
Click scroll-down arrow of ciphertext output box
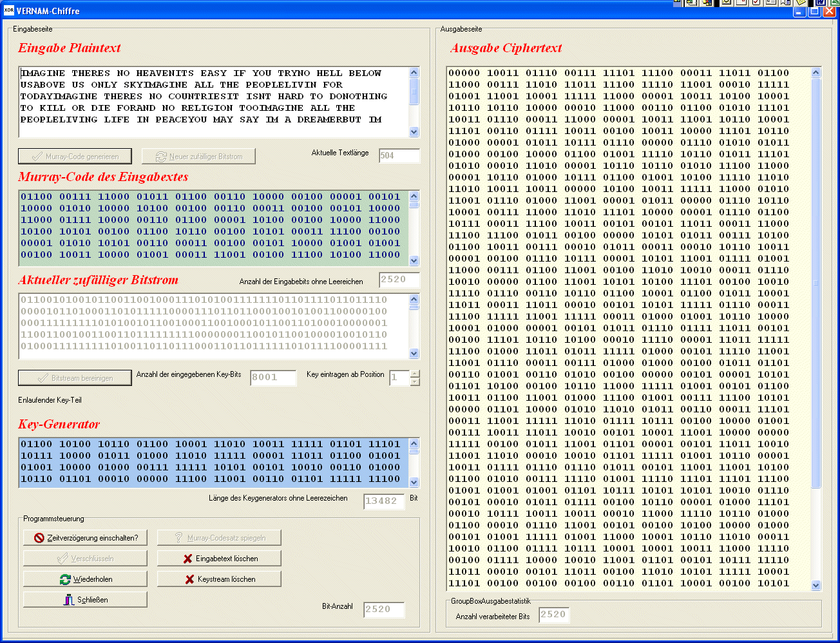[x=816, y=585]
